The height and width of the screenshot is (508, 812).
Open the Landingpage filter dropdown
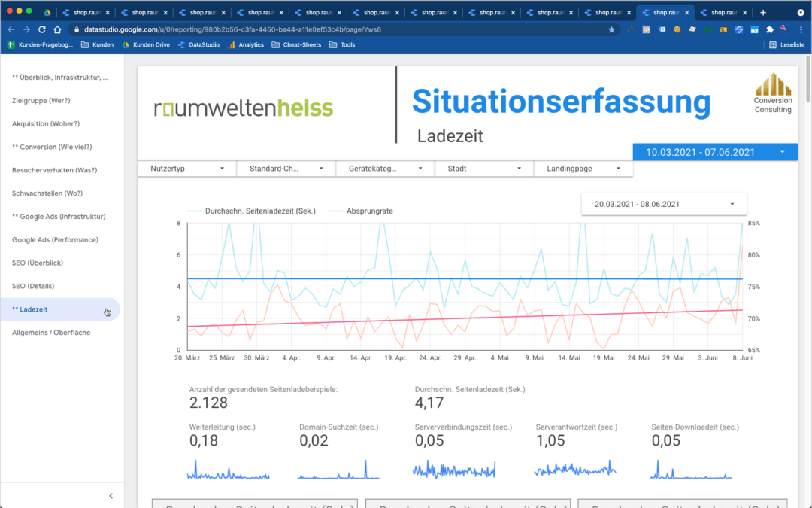(x=583, y=169)
